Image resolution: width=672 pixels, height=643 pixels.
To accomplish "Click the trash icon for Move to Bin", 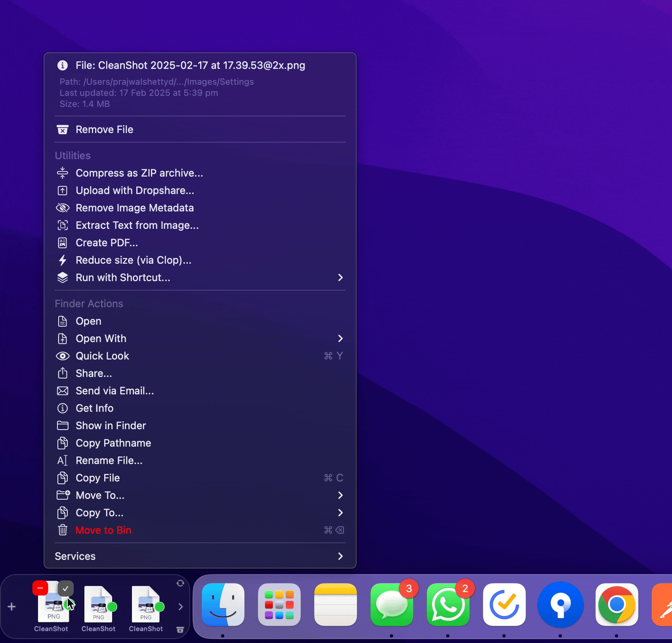I will [x=63, y=530].
